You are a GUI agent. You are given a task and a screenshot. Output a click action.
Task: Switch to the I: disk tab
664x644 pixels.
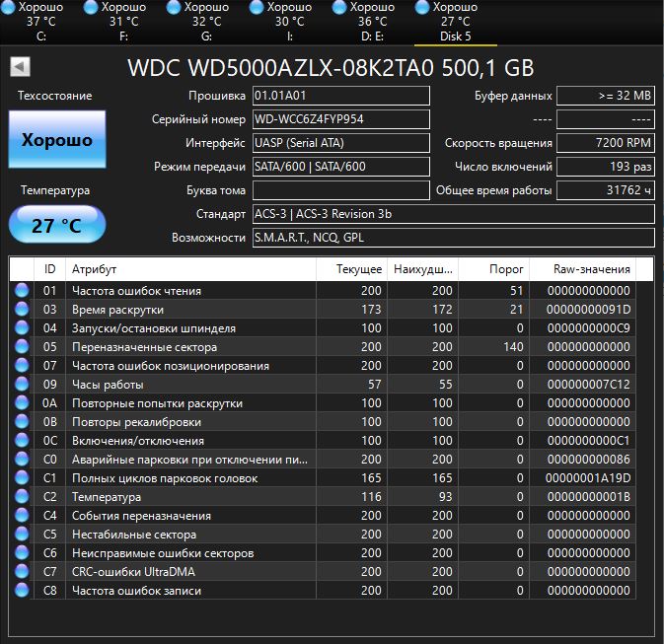click(289, 22)
